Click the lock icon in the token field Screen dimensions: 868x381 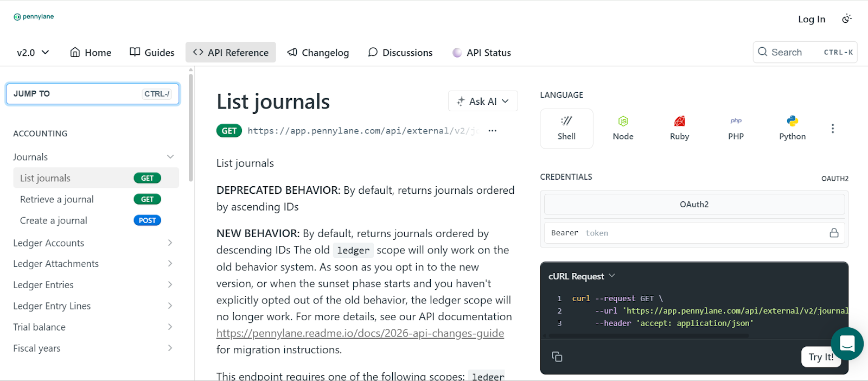point(834,233)
